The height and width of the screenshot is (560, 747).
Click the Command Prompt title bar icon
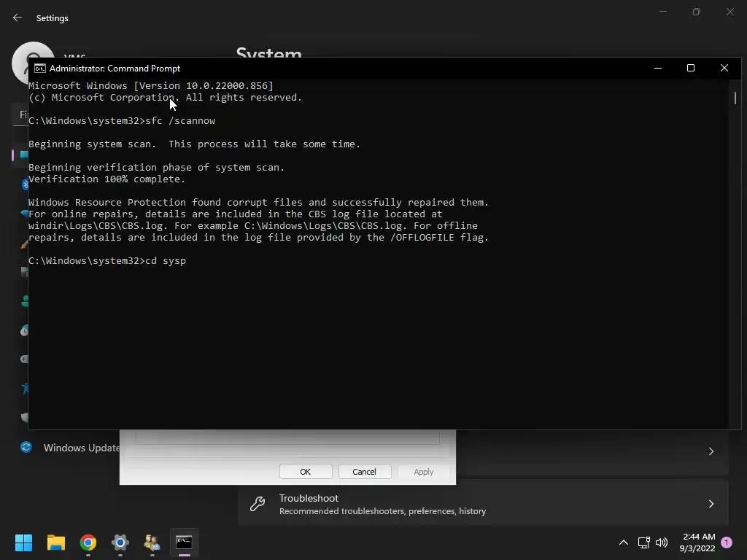40,69
